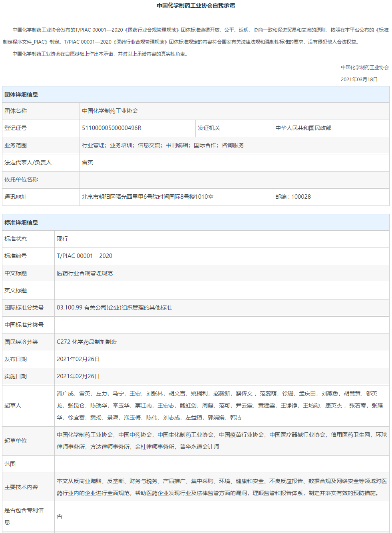392x533 pixels.
Task: Click the page title 中国化学制药工业协会自我承诺
Action: point(196,6)
